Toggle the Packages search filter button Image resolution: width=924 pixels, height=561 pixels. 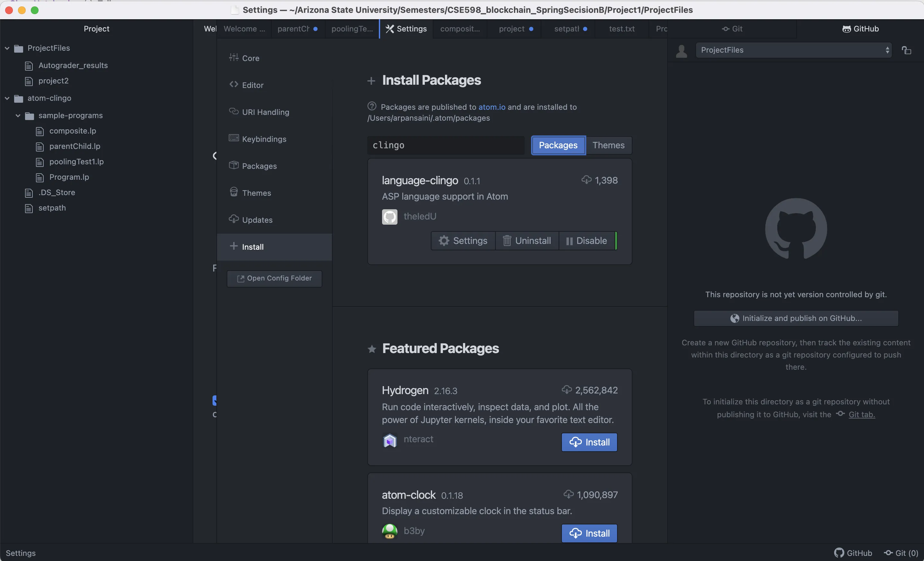(x=558, y=145)
